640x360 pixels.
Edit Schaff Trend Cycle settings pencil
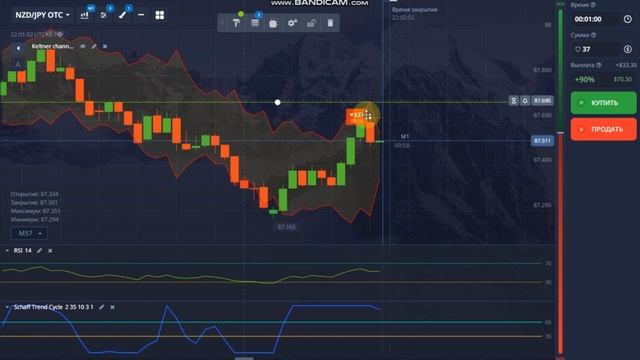(x=102, y=307)
